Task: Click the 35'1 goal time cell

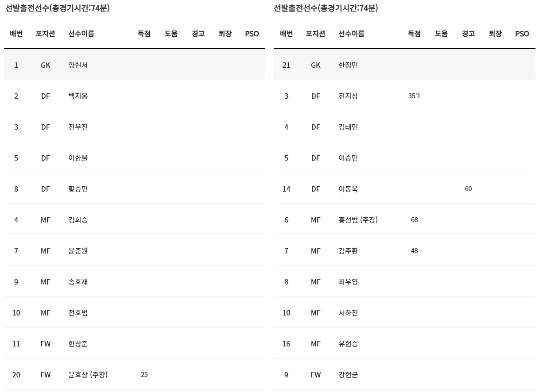Action: pyautogui.click(x=414, y=96)
